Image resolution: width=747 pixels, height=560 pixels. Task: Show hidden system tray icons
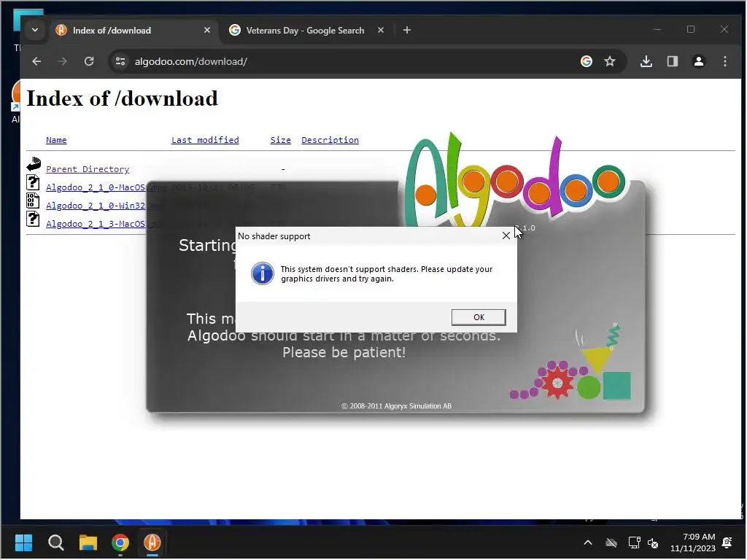pyautogui.click(x=588, y=542)
